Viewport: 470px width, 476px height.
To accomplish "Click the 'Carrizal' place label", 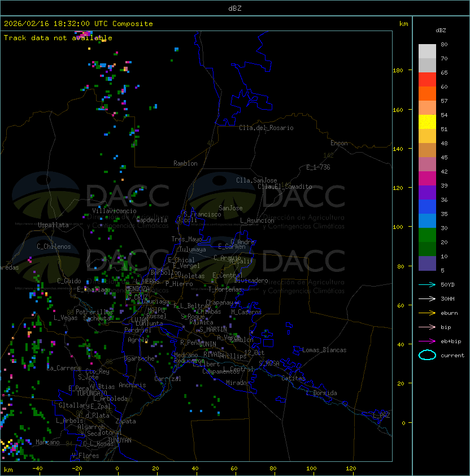I will (167, 379).
